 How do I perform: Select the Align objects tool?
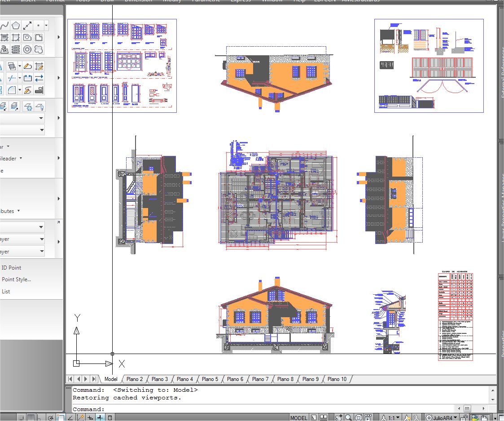point(39,90)
